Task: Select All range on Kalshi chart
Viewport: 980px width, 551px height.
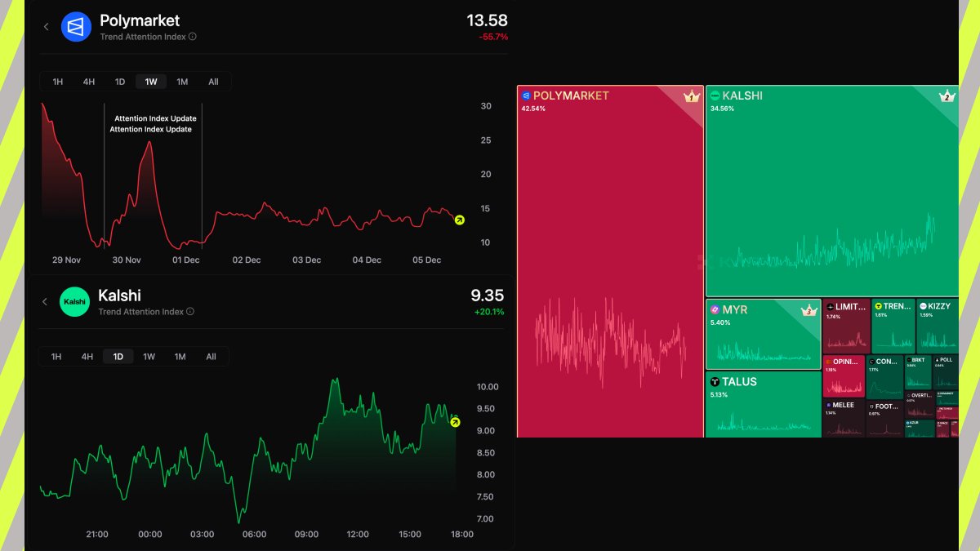Action: (x=211, y=357)
